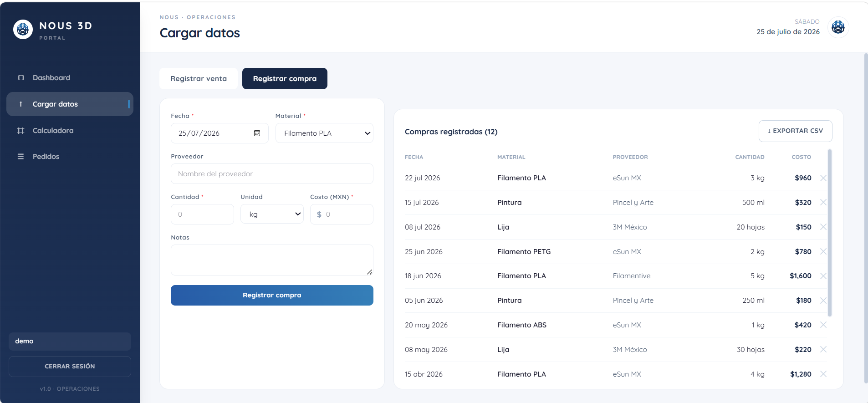868x403 pixels.
Task: Click the CERRAR SESIÓN button
Action: pos(70,367)
